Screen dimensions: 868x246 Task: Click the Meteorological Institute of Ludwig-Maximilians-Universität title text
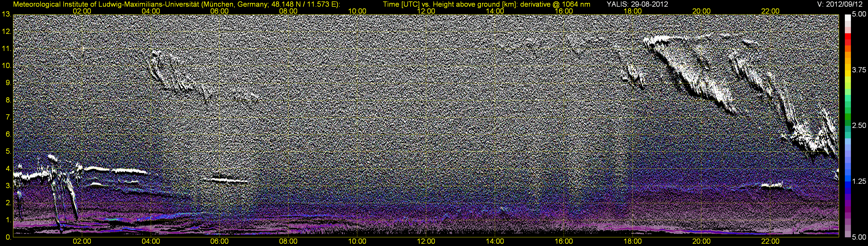106,4
